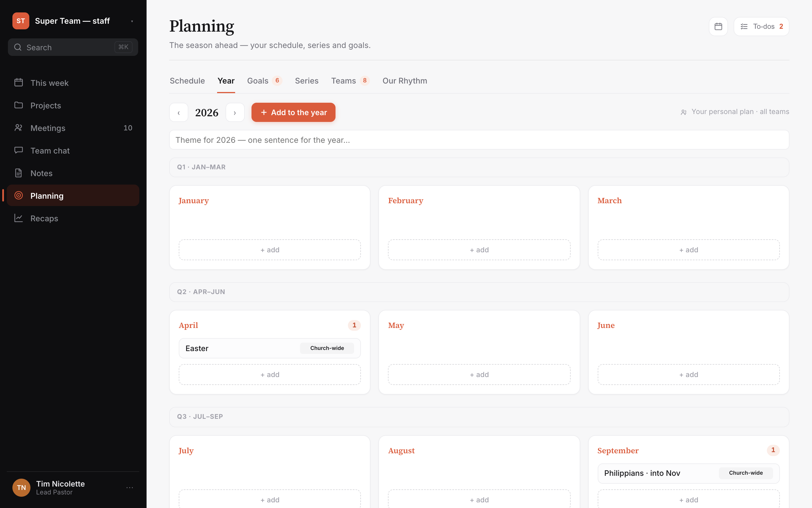Screen dimensions: 812x508
Task: Add an item to June
Action: coord(689,375)
